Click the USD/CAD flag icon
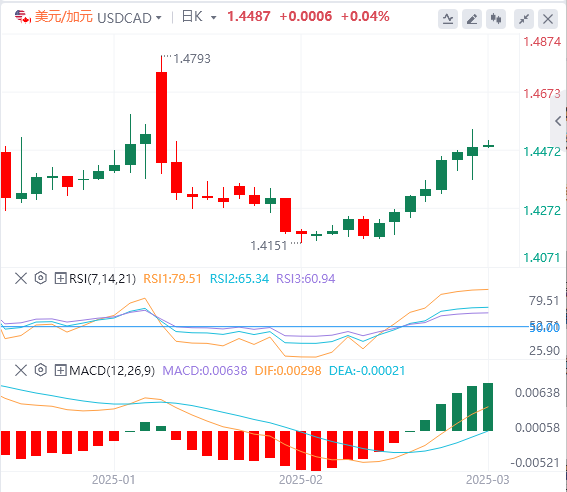The height and width of the screenshot is (492, 567). (x=22, y=17)
